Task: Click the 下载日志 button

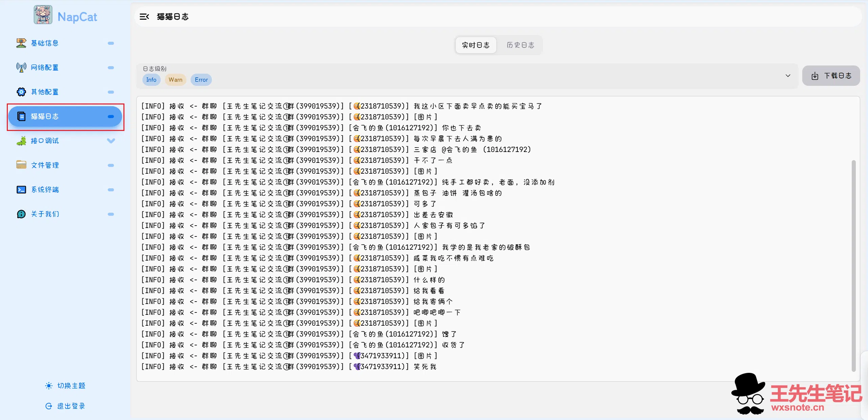Action: pyautogui.click(x=831, y=76)
